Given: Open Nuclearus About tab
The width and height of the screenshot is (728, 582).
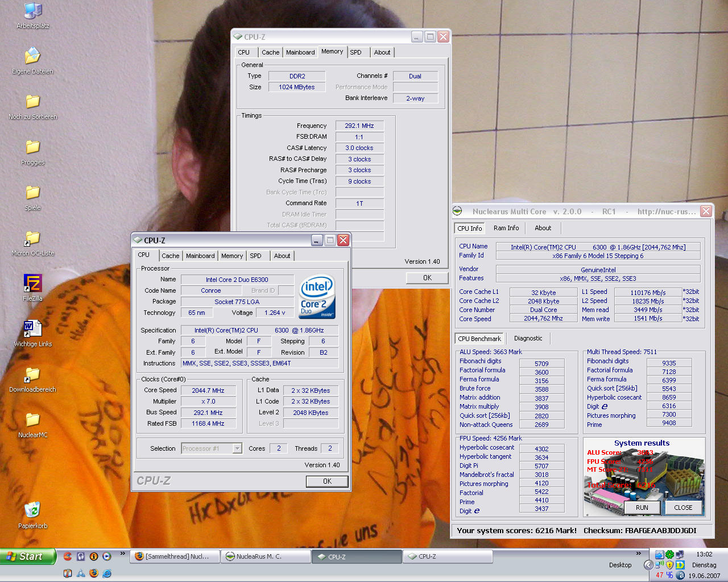Looking at the screenshot, I should pos(543,228).
